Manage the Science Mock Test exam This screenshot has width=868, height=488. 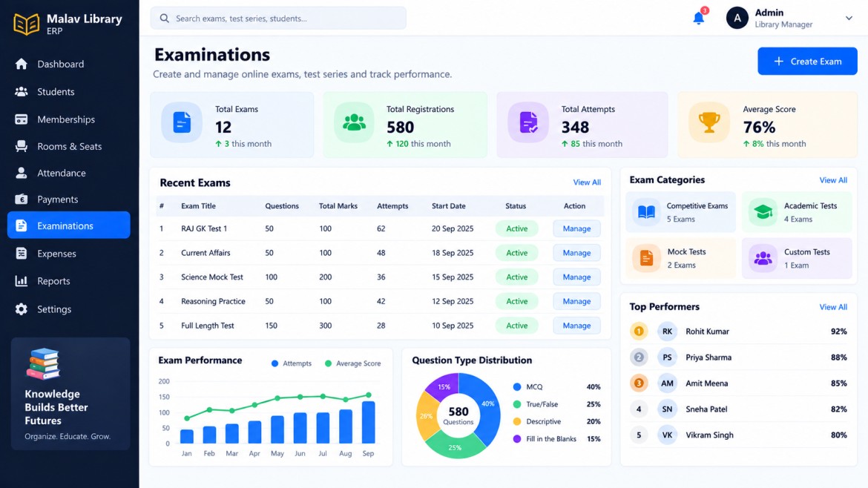click(577, 277)
